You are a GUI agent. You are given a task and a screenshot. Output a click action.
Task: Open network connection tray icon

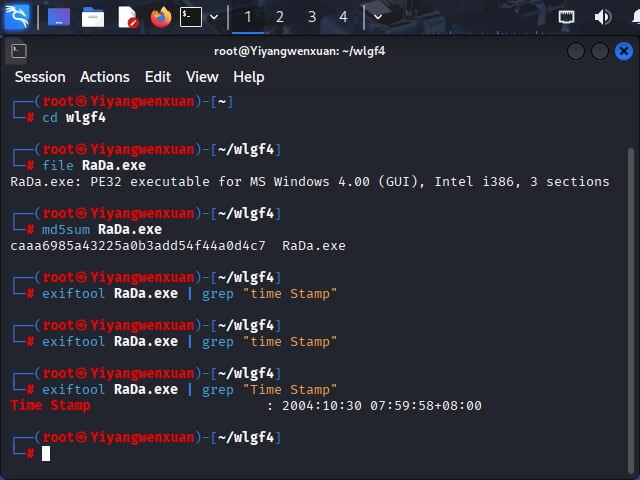(566, 17)
